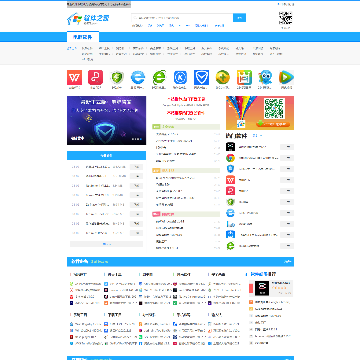This screenshot has height=360, width=360.
Task: Open the pink-tagged section header in the middle column
Action: click(x=186, y=214)
